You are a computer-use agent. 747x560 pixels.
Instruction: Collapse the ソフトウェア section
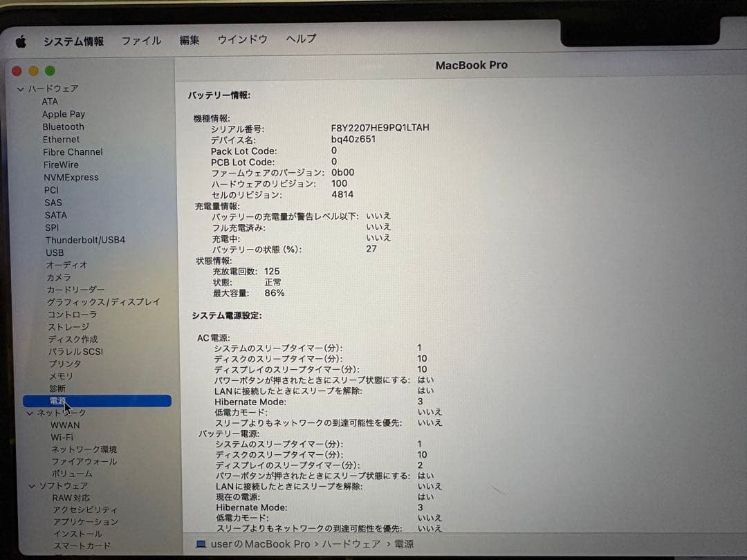click(32, 486)
